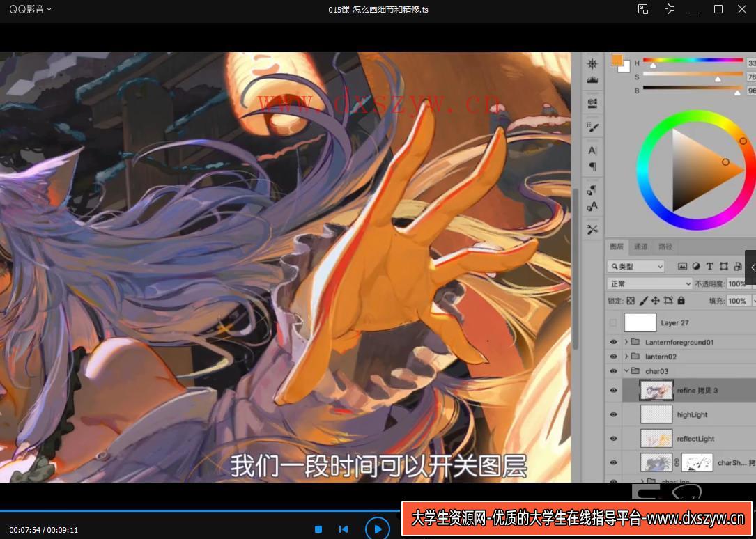Select the highLight layer thumbnail
The image size is (756, 539).
pyautogui.click(x=656, y=414)
